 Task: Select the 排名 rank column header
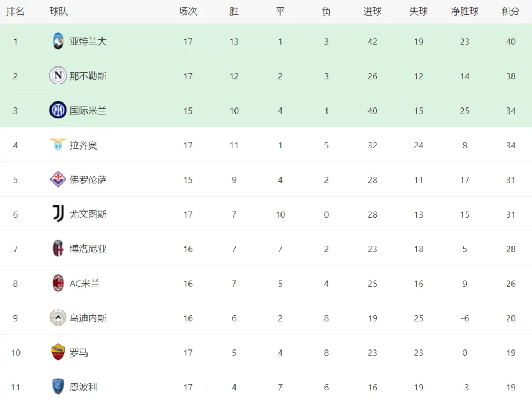click(16, 11)
